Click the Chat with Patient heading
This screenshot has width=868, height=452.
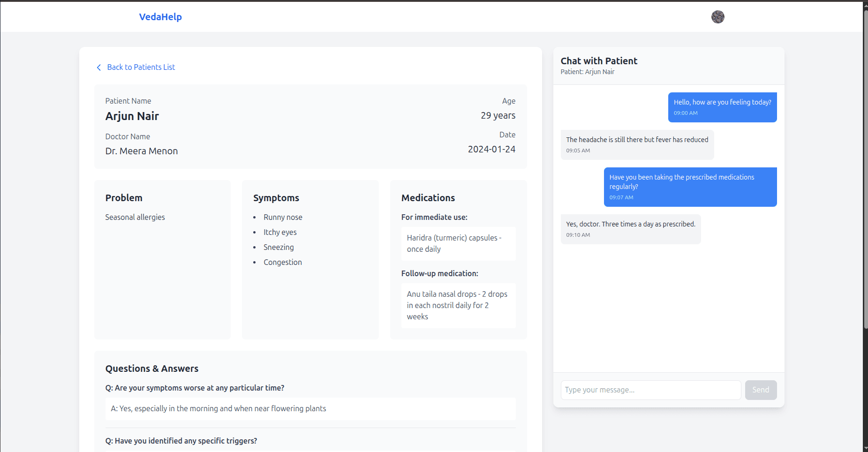599,61
